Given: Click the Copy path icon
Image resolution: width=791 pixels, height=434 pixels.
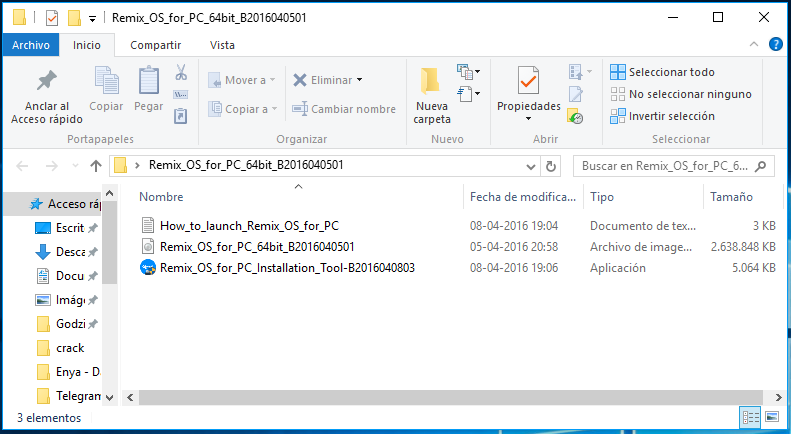Looking at the screenshot, I should [x=181, y=94].
